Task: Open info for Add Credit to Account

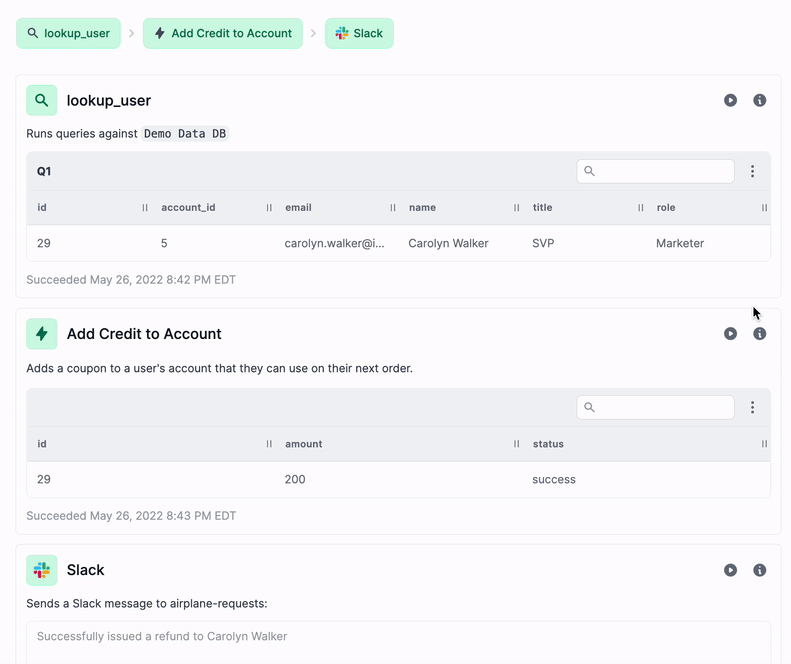Action: pos(759,334)
